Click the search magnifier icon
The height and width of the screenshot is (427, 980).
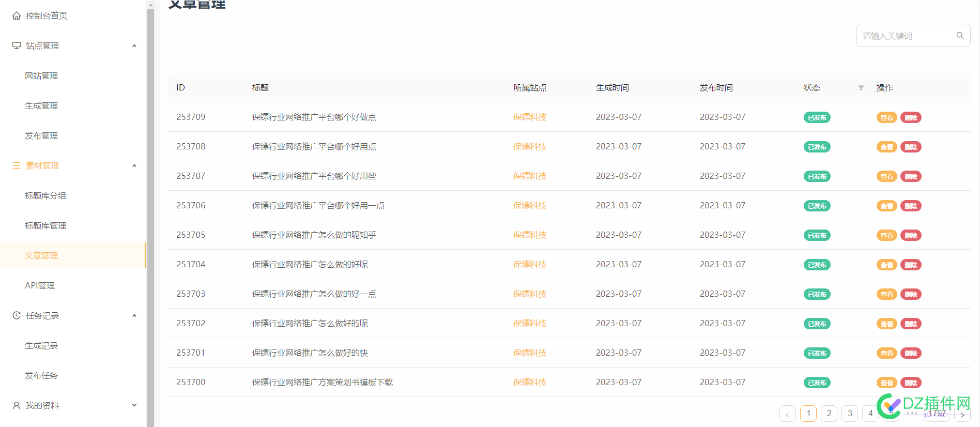pos(960,36)
